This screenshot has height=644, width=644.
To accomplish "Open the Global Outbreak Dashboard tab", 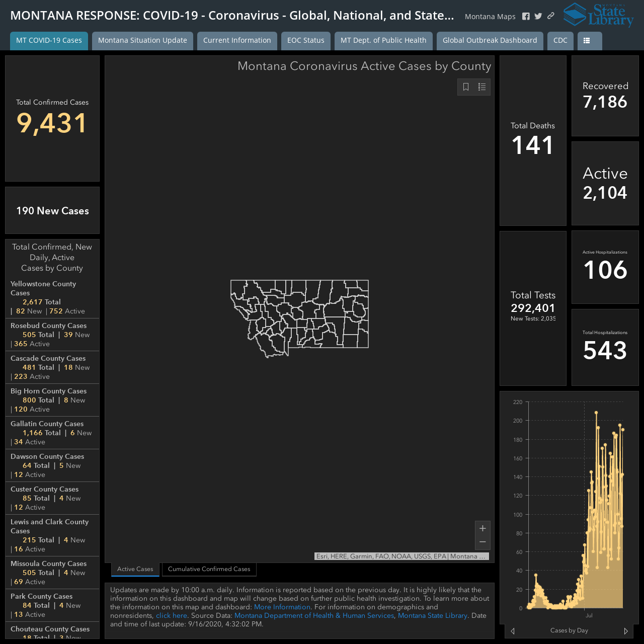I will coord(490,41).
